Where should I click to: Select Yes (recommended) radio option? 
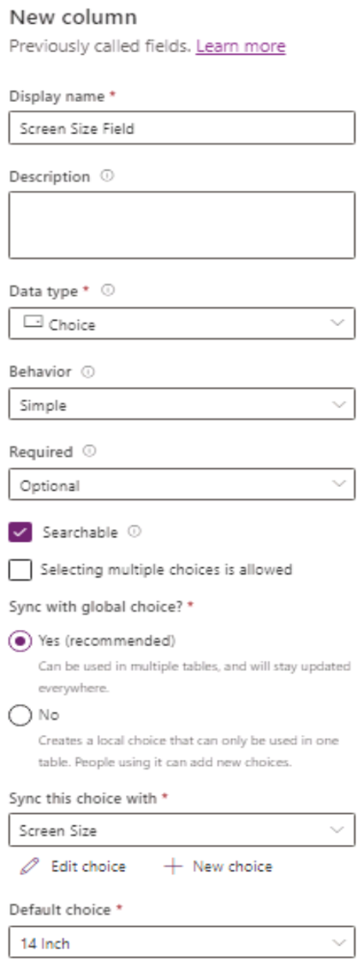[x=20, y=641]
